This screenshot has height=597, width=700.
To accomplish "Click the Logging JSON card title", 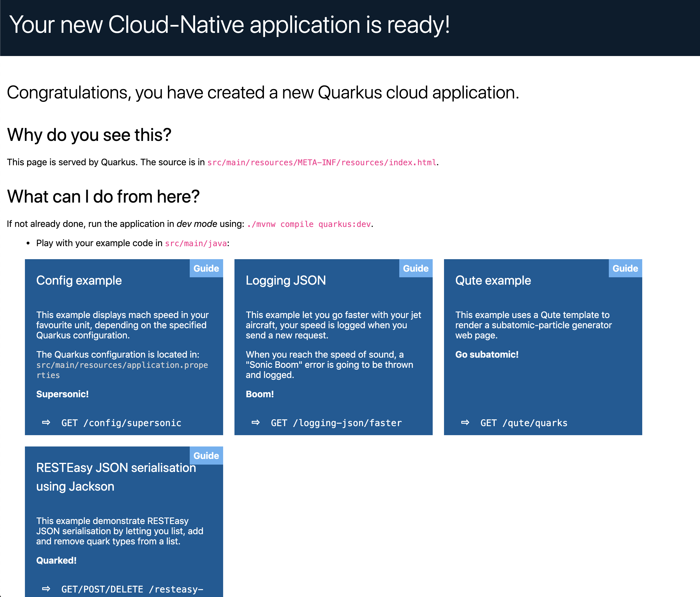I will point(286,280).
